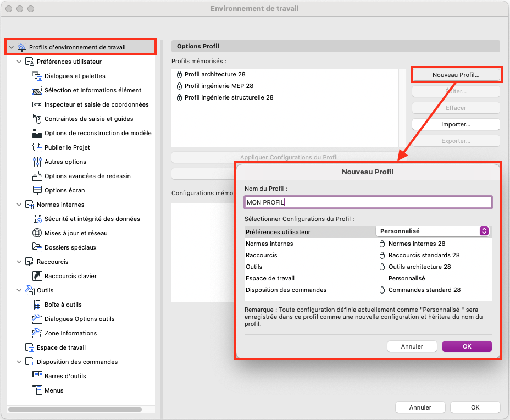510x420 pixels.
Task: Click the Mises à jour et réseau globe icon
Action: pyautogui.click(x=37, y=233)
